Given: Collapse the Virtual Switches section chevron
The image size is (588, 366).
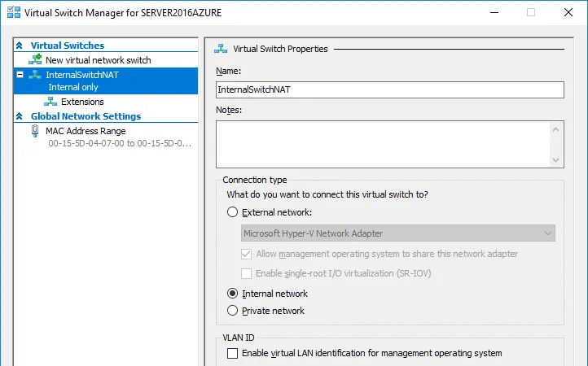Looking at the screenshot, I should point(20,46).
